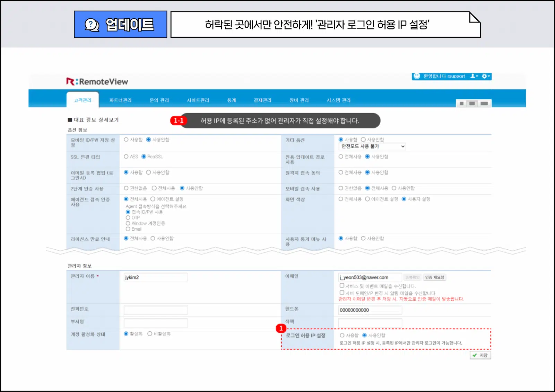
Task: Expand the arrow next to the gear icon
Action: click(x=489, y=77)
